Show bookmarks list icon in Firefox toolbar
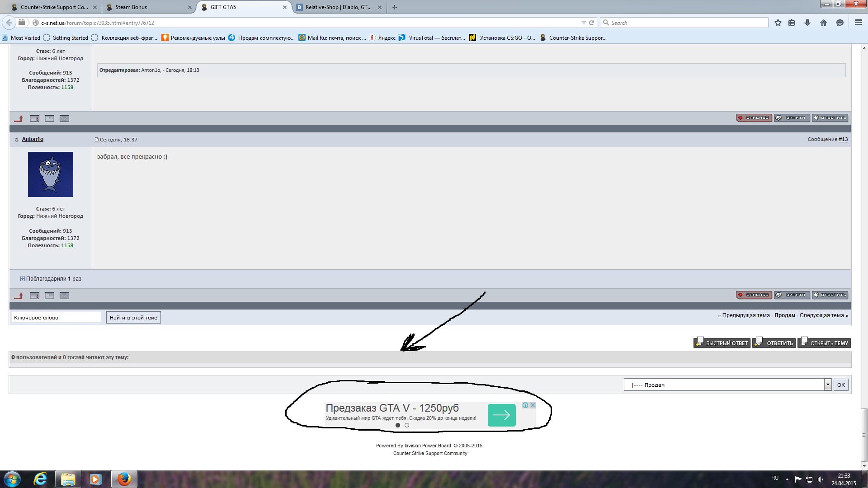Image resolution: width=868 pixels, height=488 pixels. [792, 23]
